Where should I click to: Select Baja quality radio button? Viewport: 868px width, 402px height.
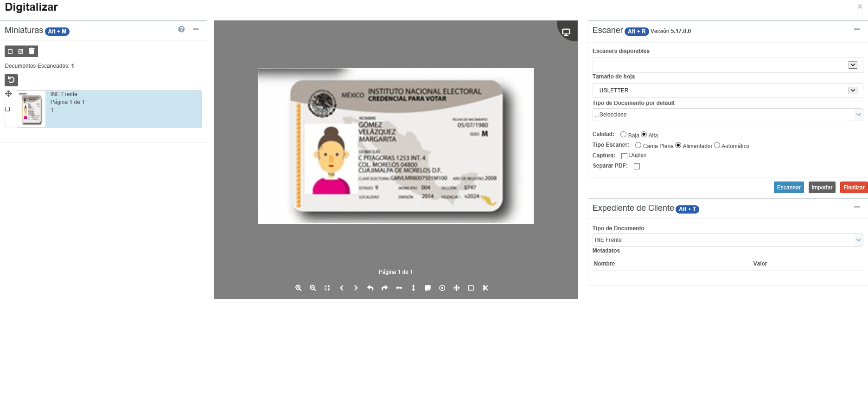(623, 135)
